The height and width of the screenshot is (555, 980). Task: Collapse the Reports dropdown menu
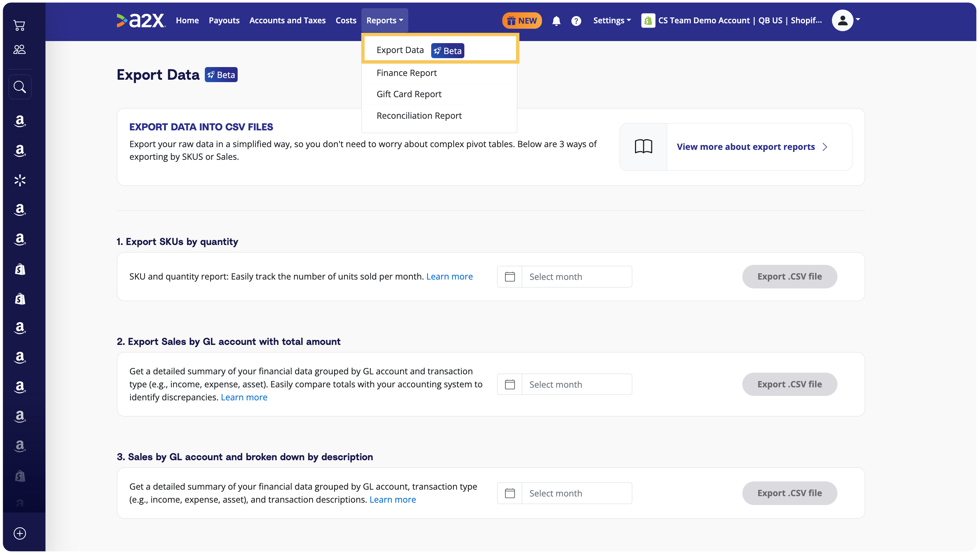click(x=384, y=21)
